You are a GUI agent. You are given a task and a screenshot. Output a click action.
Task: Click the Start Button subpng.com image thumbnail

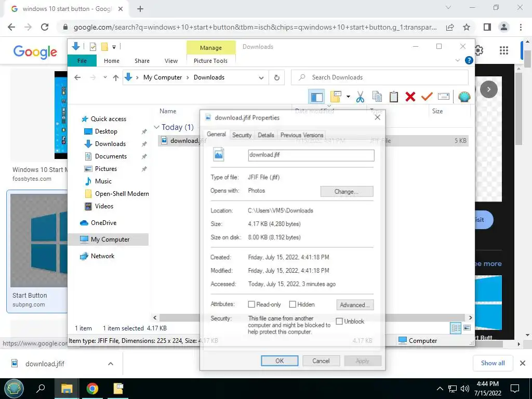pos(38,241)
